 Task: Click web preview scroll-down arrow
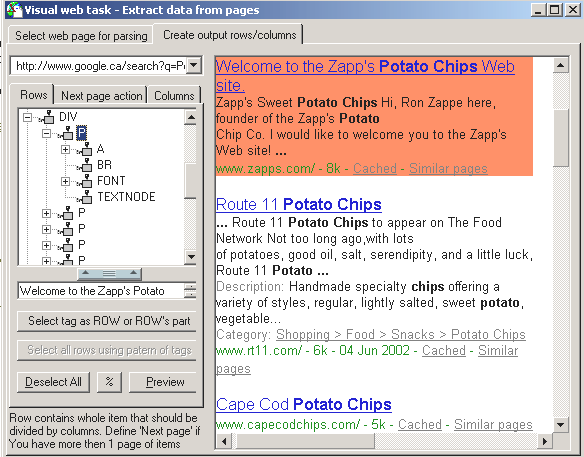click(560, 424)
